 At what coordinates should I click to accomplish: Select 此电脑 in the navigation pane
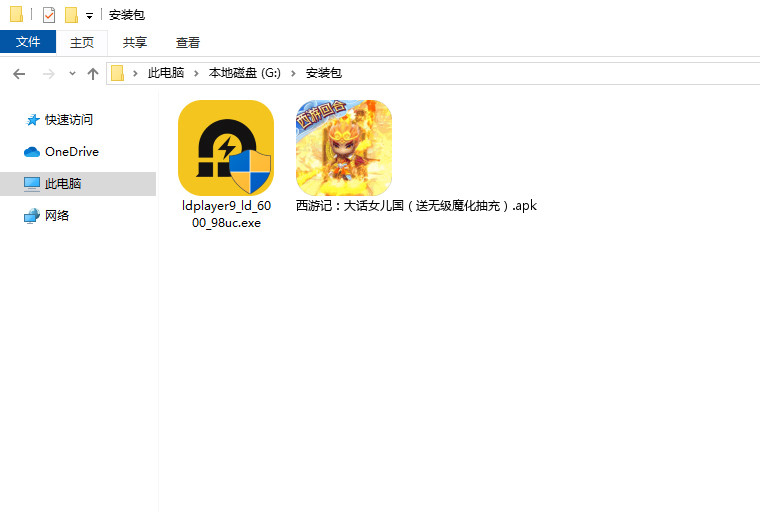pos(78,184)
